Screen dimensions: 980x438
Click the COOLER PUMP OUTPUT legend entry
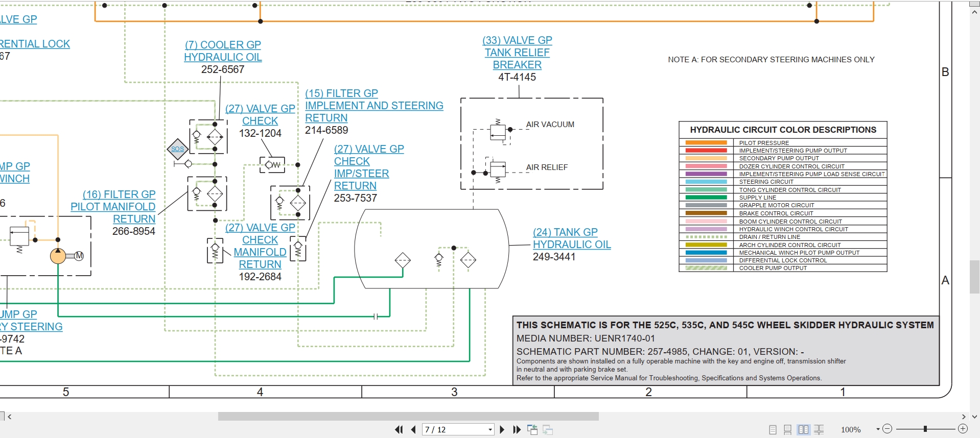pyautogui.click(x=773, y=268)
